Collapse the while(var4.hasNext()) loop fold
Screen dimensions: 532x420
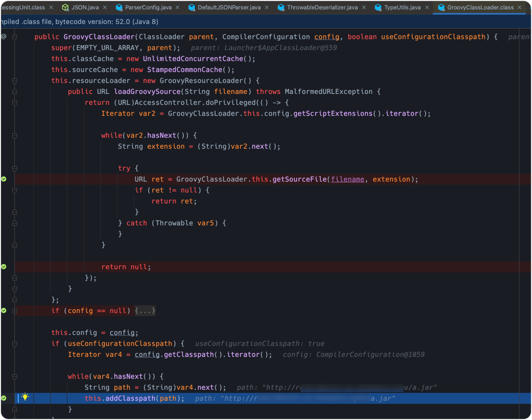[x=15, y=376]
